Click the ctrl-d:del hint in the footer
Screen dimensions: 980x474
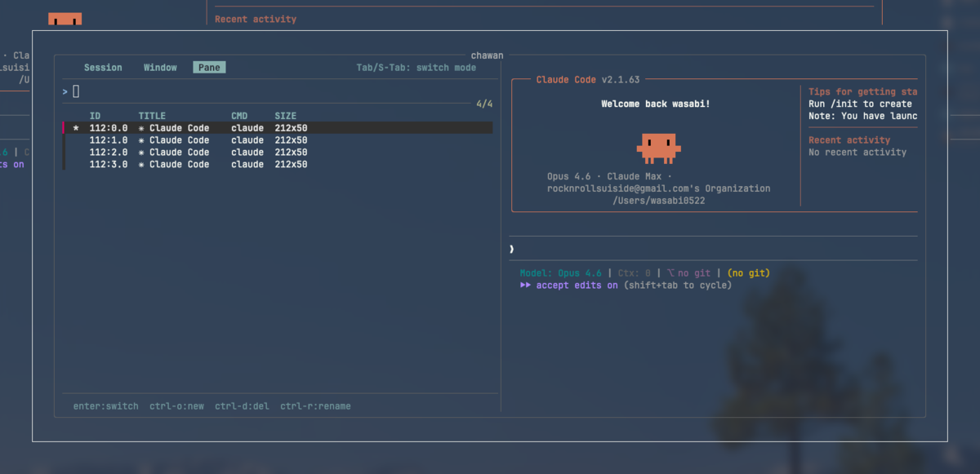242,406
